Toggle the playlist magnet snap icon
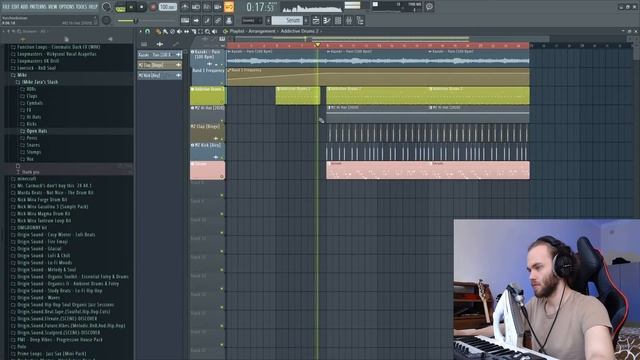The image size is (640, 360). coord(148,31)
